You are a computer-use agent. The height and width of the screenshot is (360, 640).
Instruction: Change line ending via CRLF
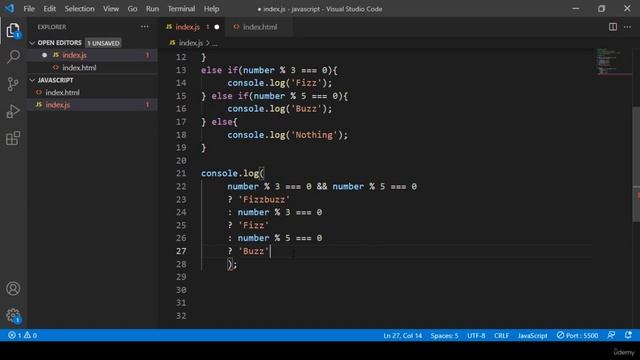(501, 335)
